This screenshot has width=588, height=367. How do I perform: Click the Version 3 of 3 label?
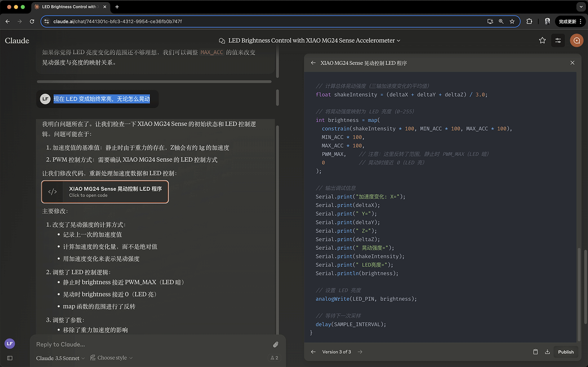click(x=336, y=352)
